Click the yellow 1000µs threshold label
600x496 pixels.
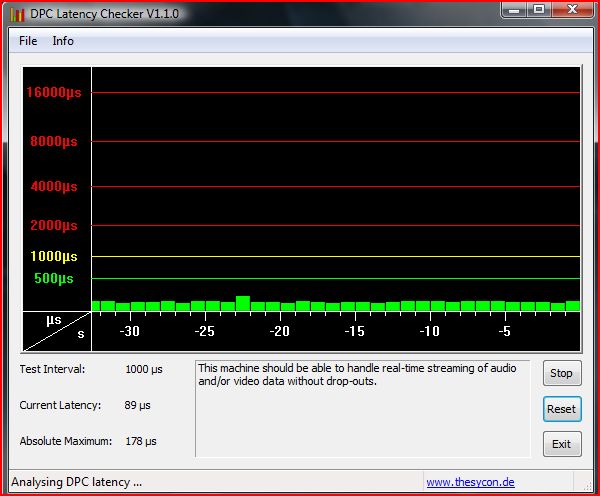[x=53, y=256]
